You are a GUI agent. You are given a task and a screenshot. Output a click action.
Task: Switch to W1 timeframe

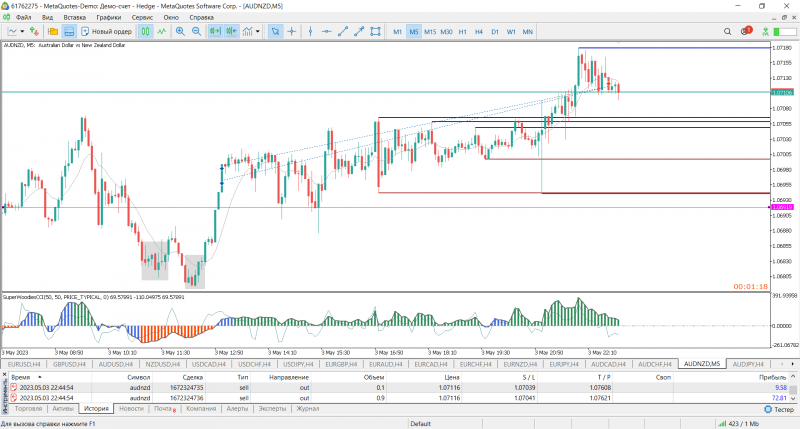click(x=511, y=32)
